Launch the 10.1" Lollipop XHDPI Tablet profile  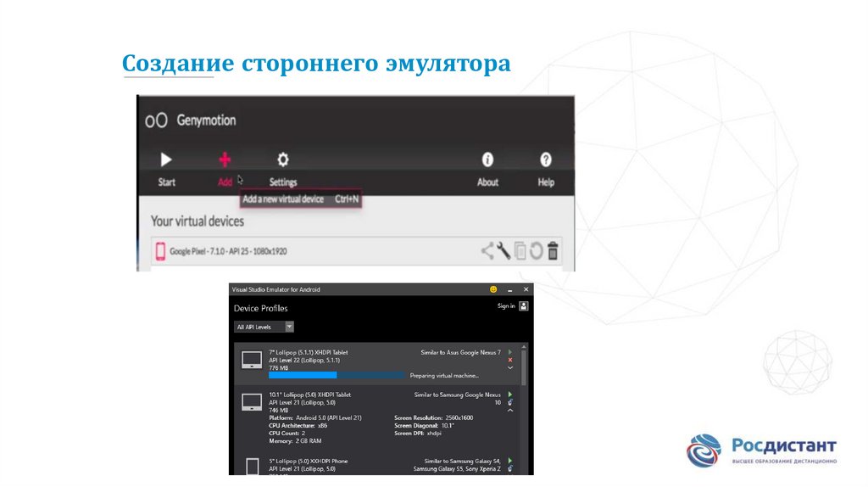click(509, 395)
